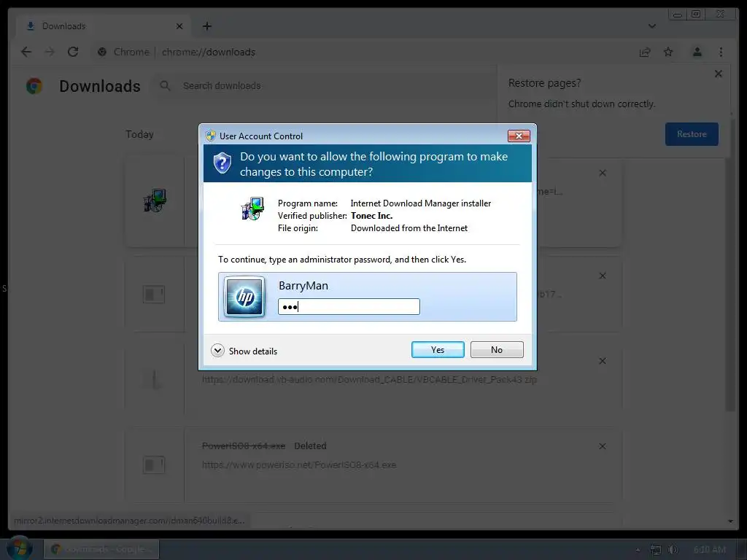Go back in Chrome navigation
Viewport: 747px width, 560px height.
point(26,52)
